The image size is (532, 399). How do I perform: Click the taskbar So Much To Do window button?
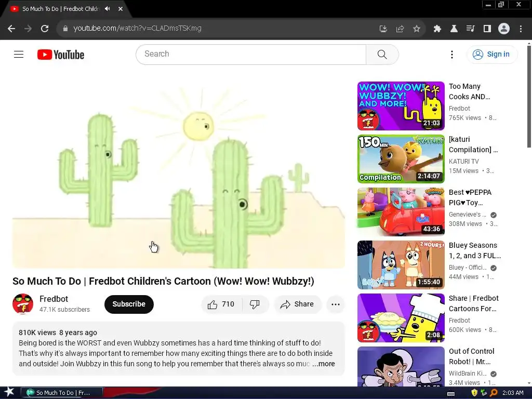(x=62, y=393)
